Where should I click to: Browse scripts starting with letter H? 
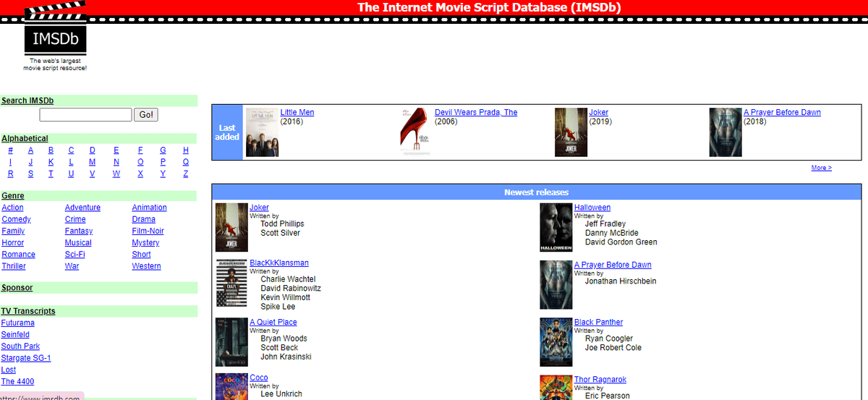[186, 150]
